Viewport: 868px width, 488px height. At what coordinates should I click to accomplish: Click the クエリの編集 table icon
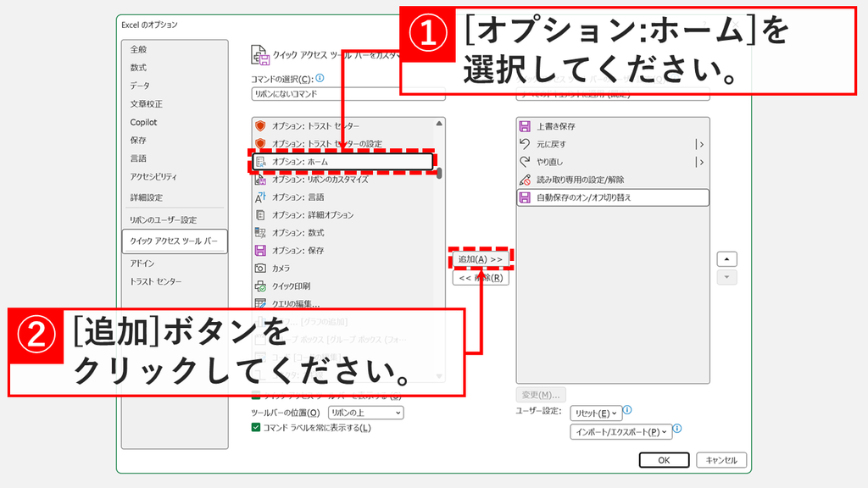coord(260,303)
